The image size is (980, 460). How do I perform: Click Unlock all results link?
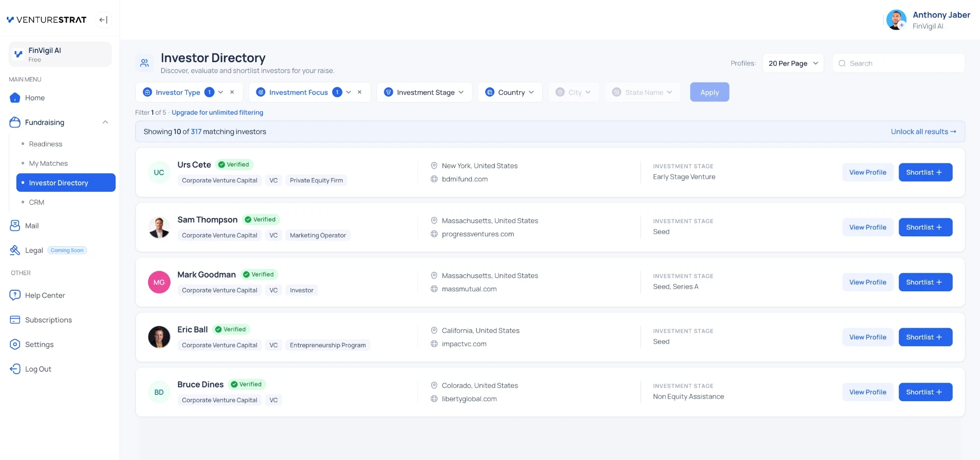pos(924,131)
